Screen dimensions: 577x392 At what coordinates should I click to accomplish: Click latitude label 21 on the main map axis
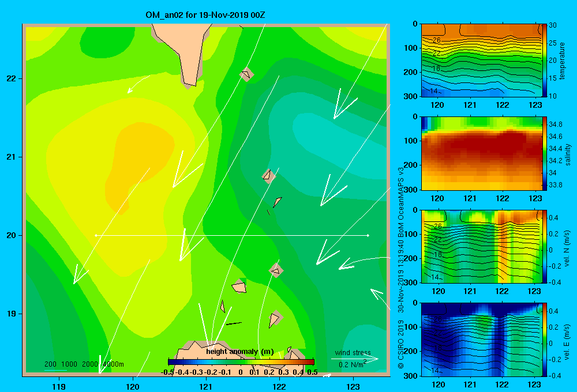tap(11, 157)
